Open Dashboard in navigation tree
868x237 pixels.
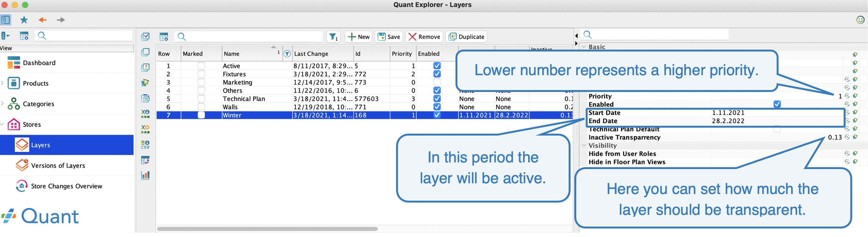coord(39,63)
